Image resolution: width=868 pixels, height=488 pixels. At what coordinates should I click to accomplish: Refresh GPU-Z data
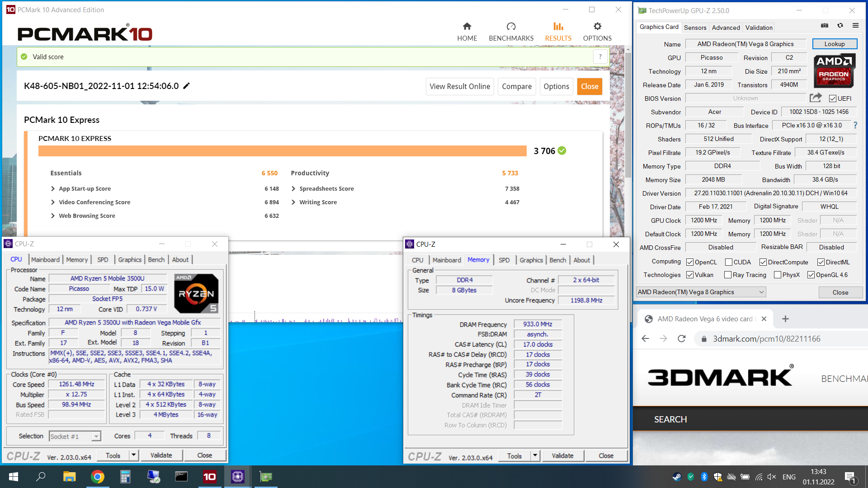coord(840,26)
